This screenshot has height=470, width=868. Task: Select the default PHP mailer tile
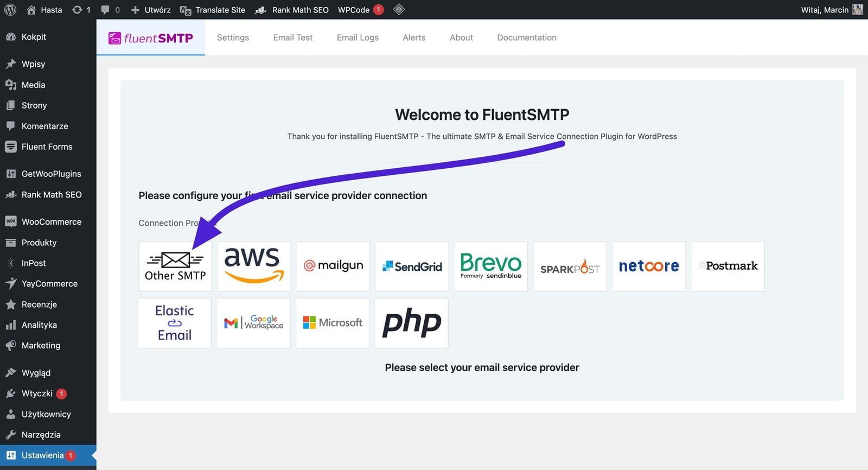click(x=412, y=323)
